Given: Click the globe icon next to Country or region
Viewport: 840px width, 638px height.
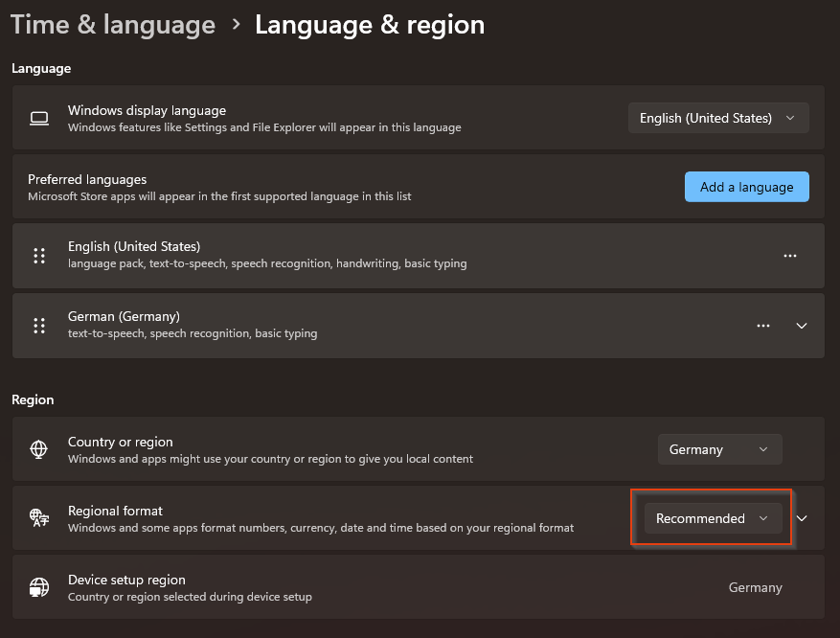Looking at the screenshot, I should 38,449.
